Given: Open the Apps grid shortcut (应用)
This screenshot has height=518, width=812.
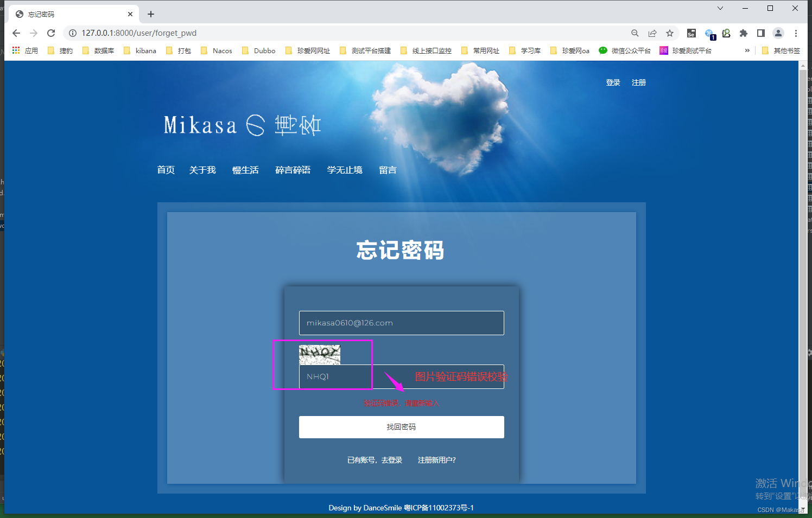Looking at the screenshot, I should (25, 50).
